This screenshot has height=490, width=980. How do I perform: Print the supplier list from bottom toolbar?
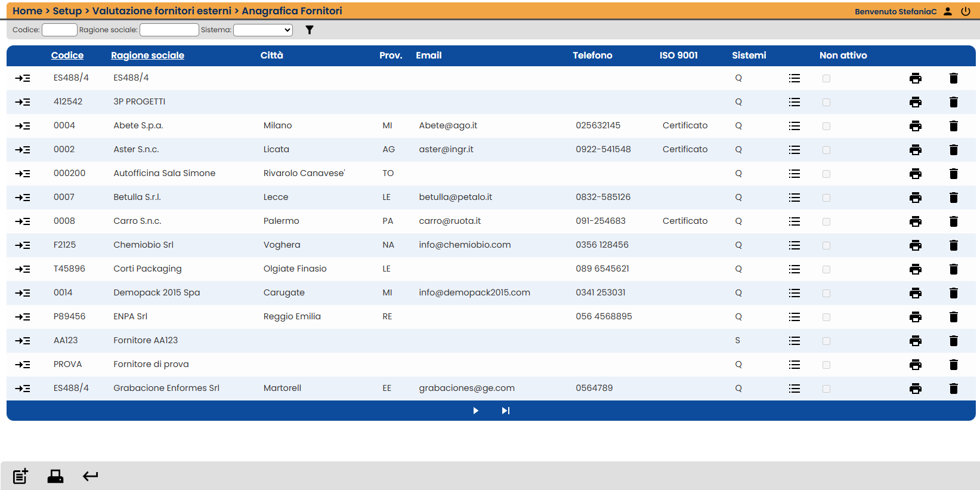(55, 476)
